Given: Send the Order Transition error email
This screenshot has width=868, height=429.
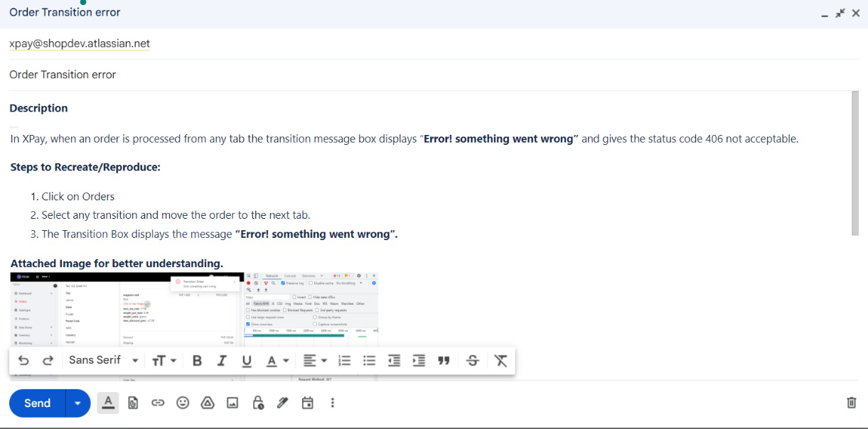Looking at the screenshot, I should tap(38, 403).
